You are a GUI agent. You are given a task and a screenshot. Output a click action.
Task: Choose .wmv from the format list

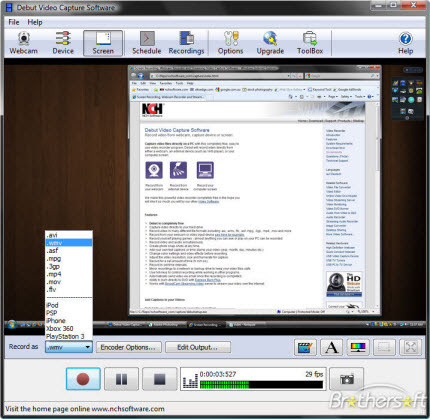[69, 243]
